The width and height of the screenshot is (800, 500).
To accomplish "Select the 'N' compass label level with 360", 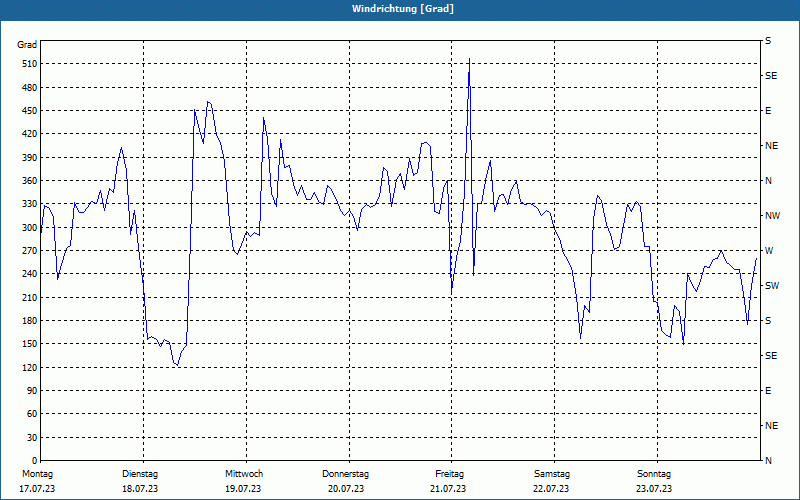I will (768, 181).
